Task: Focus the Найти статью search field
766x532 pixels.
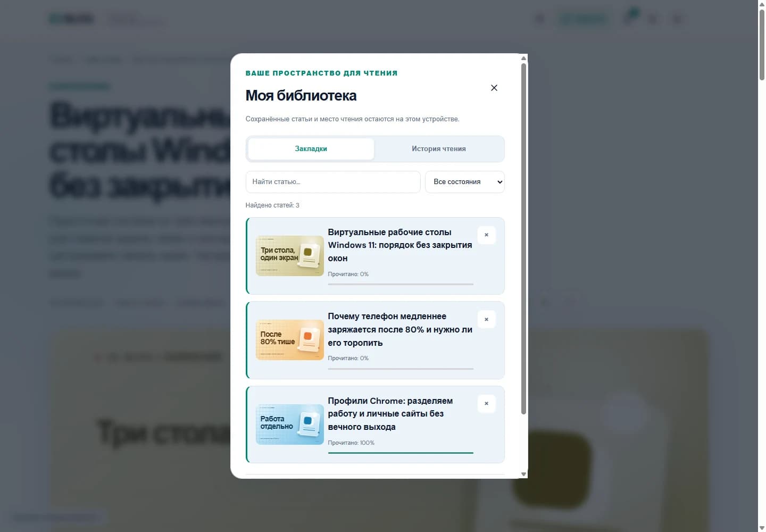Action: tap(333, 182)
